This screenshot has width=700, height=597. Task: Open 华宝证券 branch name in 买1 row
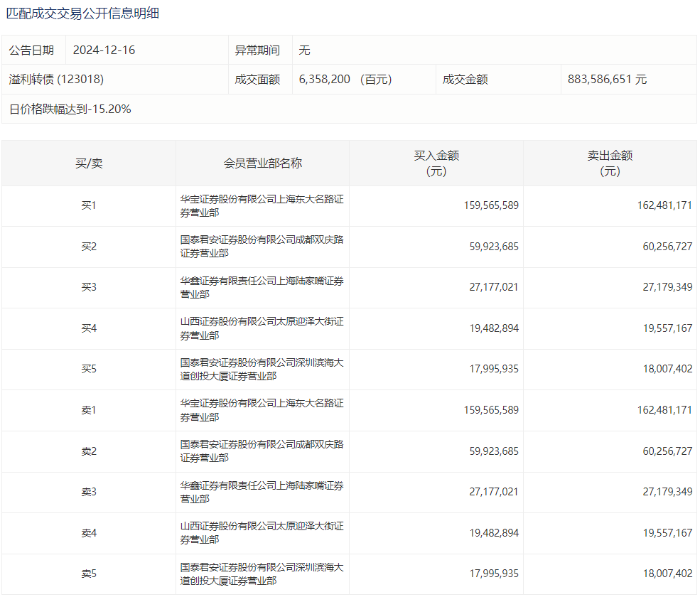click(x=262, y=206)
